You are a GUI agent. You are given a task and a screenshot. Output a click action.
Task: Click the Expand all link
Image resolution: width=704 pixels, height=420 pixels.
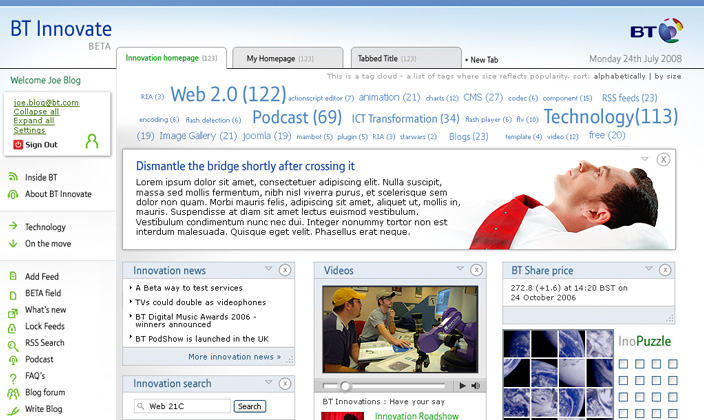pos(34,120)
